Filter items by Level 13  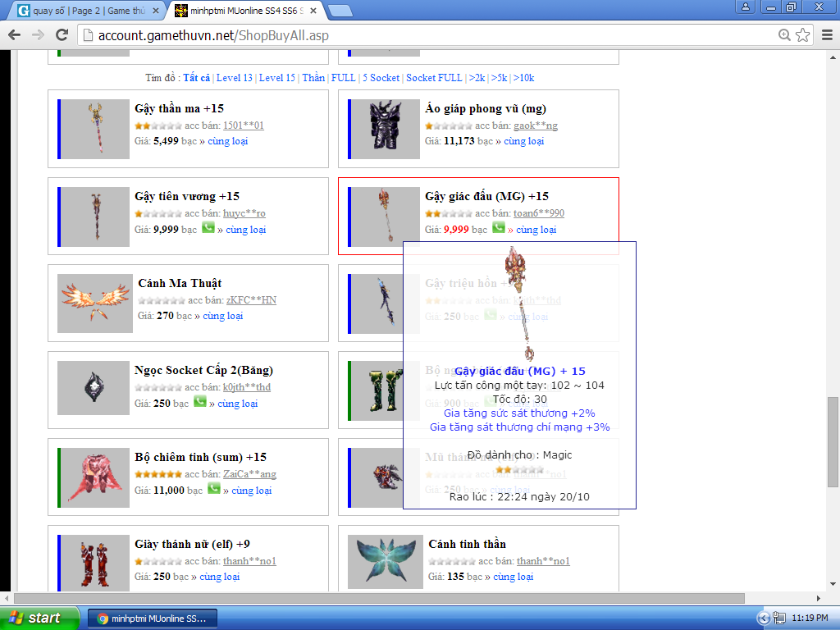pos(234,78)
